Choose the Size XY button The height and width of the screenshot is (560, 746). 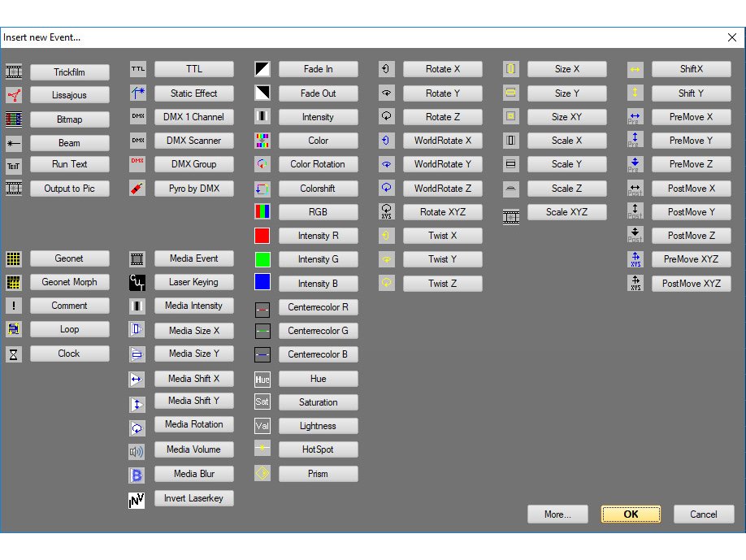566,117
